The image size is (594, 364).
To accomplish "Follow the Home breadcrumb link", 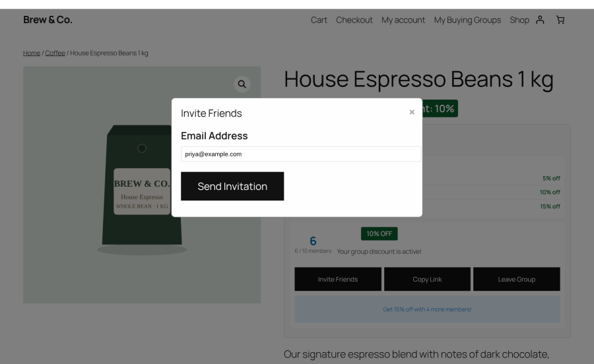I will click(x=32, y=53).
